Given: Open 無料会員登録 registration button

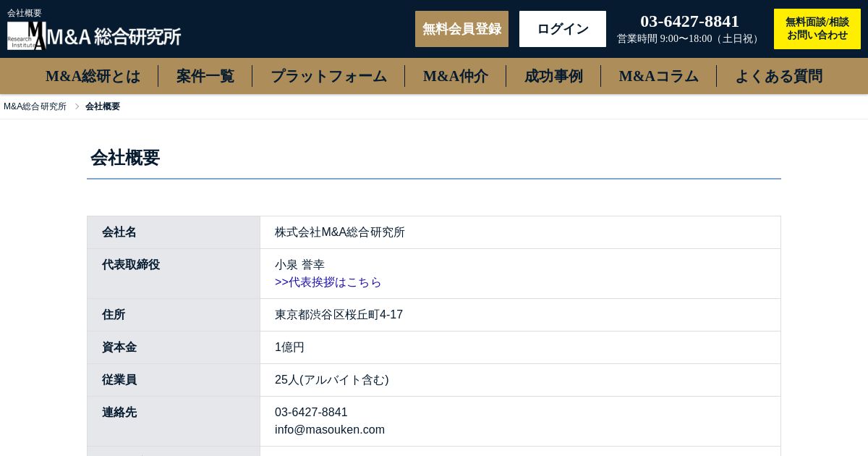Looking at the screenshot, I should [461, 29].
